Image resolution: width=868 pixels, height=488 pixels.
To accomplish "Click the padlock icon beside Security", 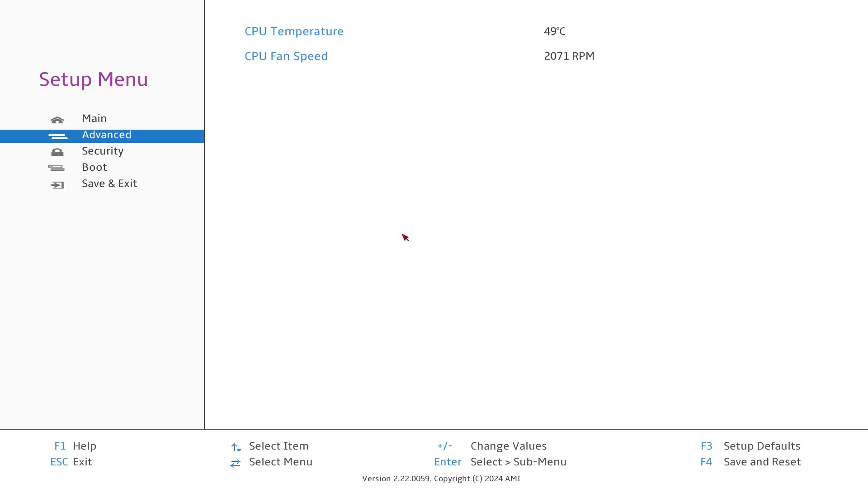I will (x=57, y=152).
